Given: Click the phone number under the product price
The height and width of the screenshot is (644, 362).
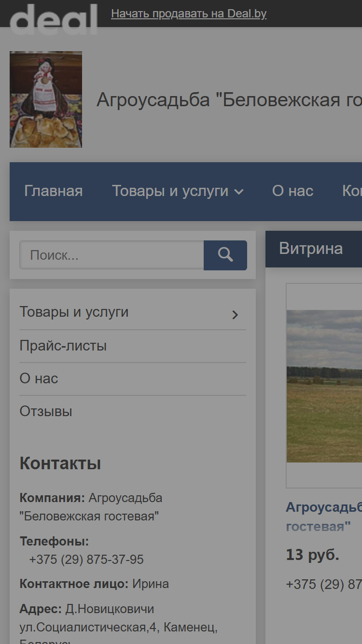Looking at the screenshot, I should pyautogui.click(x=324, y=584).
